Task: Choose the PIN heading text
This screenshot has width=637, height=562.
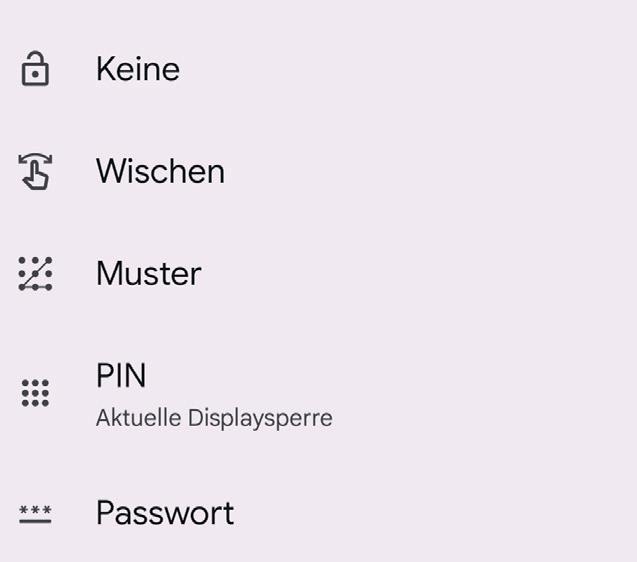Action: (121, 375)
